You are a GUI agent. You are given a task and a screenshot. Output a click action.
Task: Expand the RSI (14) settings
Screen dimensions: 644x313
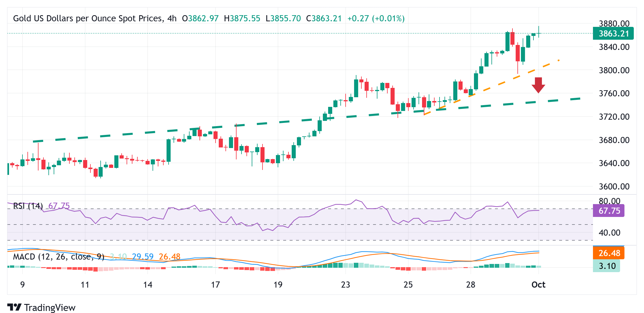coord(28,206)
